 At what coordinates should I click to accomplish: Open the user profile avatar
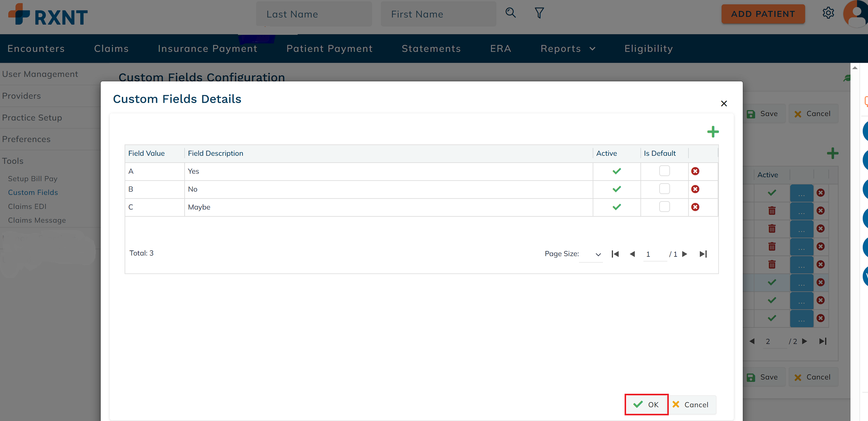[x=856, y=14]
